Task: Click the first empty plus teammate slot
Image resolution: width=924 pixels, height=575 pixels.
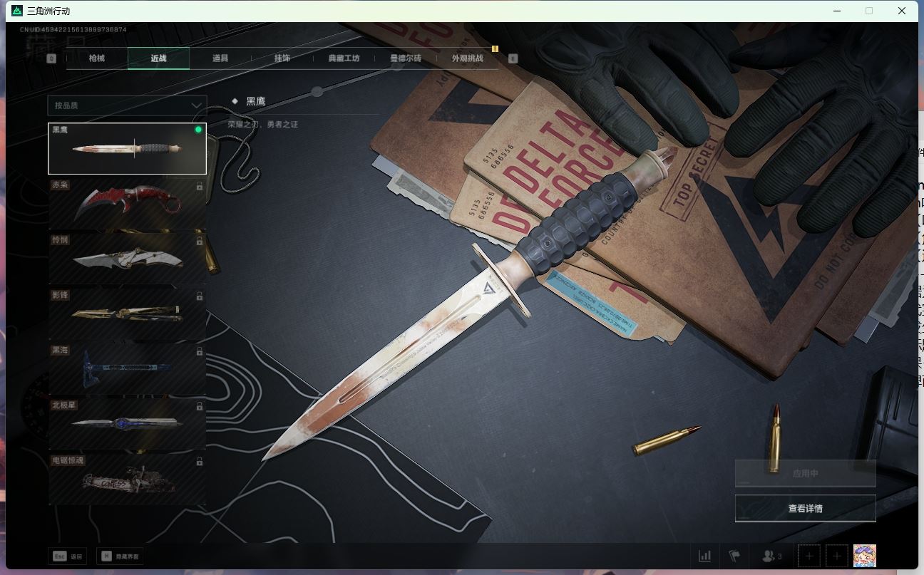Action: click(x=808, y=556)
